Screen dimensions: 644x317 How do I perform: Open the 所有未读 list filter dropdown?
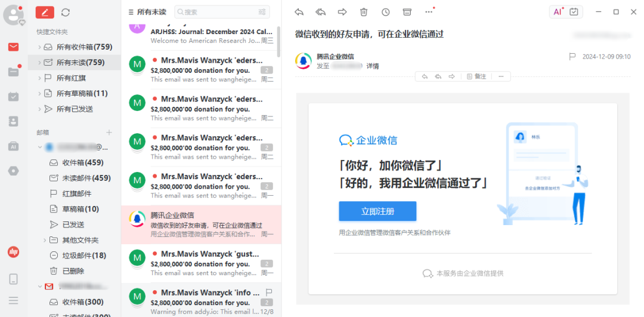pos(147,12)
